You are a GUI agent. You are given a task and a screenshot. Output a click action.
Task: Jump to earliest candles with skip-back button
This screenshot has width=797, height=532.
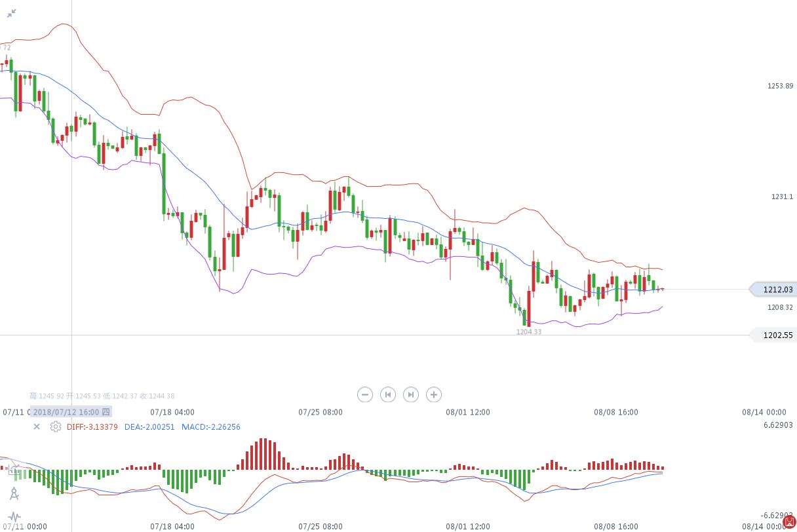(388, 394)
